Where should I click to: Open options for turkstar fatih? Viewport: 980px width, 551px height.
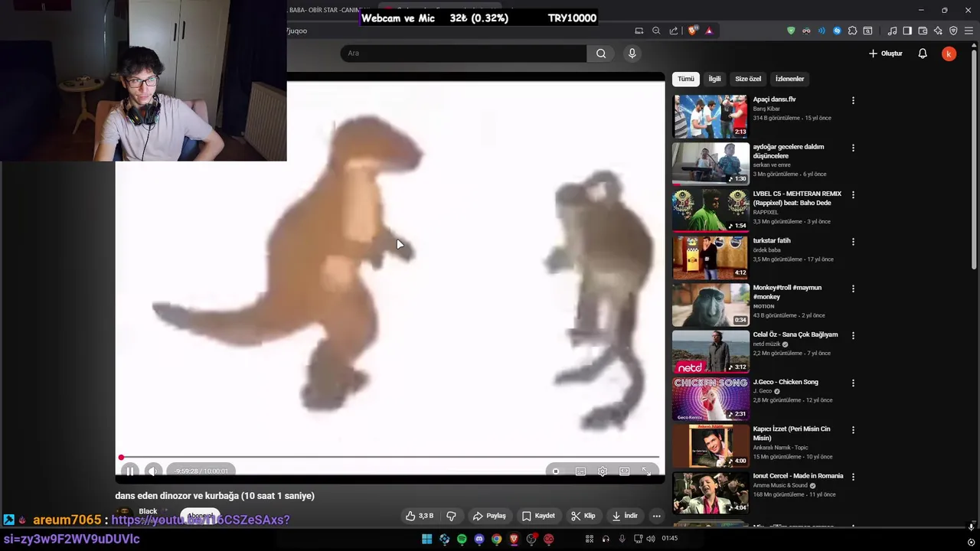point(853,242)
